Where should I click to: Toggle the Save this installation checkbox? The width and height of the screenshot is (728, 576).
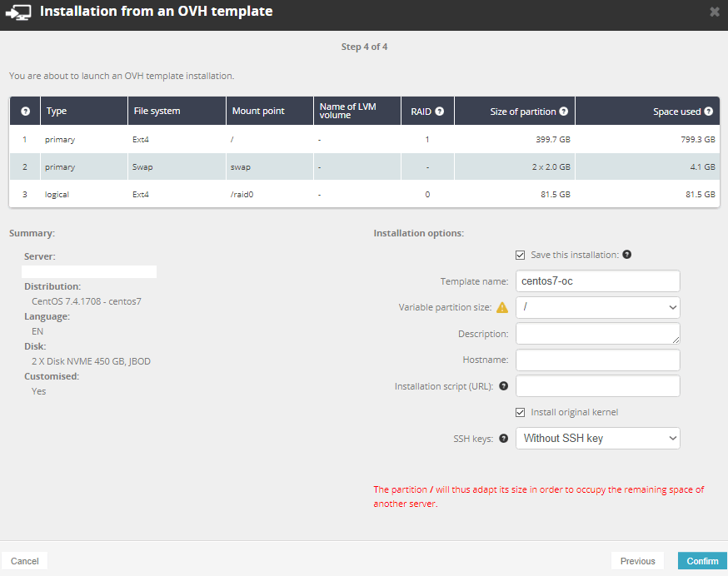520,255
